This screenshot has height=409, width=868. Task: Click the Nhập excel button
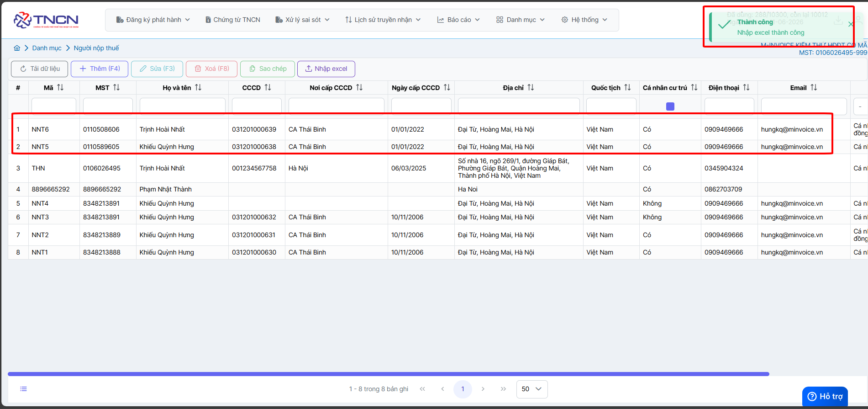(326, 69)
